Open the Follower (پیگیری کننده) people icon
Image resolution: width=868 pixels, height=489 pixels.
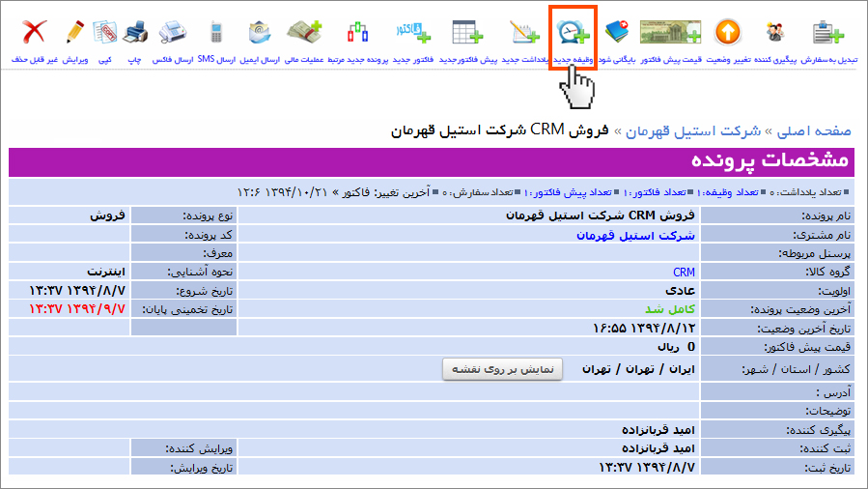pyautogui.click(x=775, y=32)
